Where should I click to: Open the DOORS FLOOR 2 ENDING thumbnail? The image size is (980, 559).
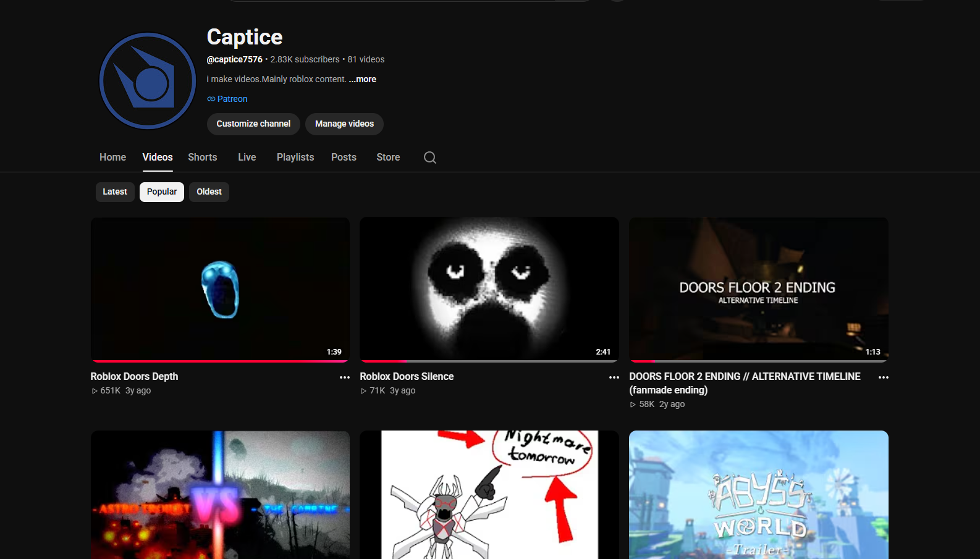[759, 289]
